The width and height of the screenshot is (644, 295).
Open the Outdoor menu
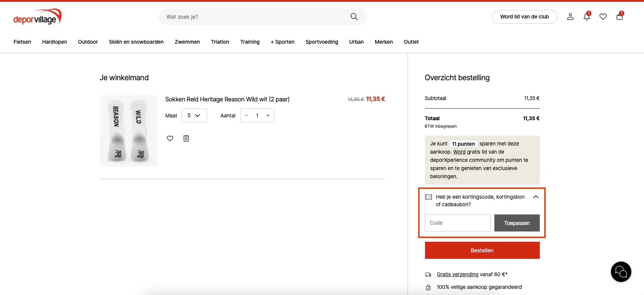pos(88,42)
